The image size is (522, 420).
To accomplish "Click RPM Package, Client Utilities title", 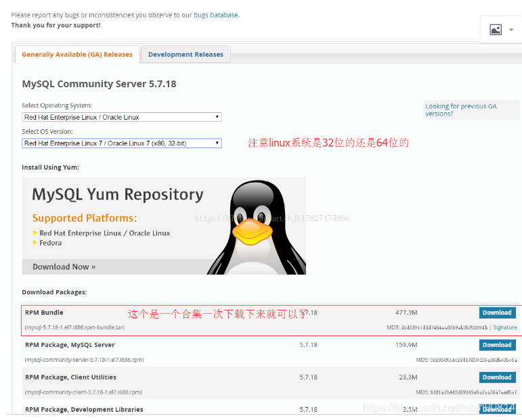I will point(70,377).
